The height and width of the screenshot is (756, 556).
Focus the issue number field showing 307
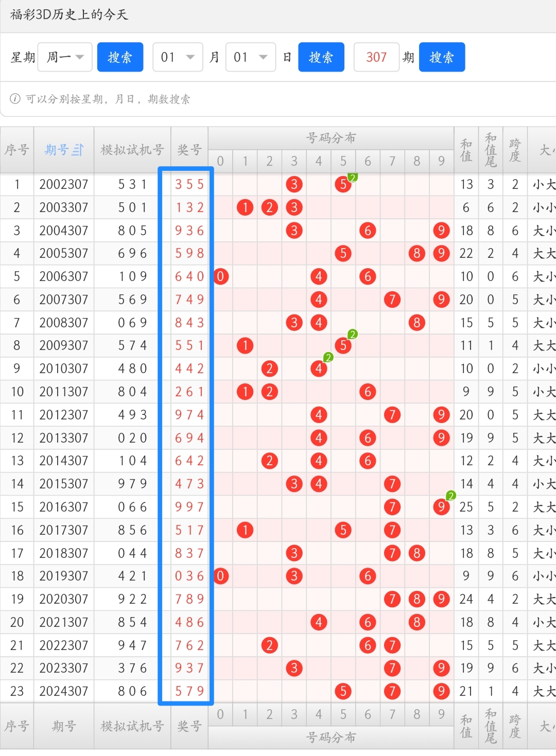click(377, 57)
